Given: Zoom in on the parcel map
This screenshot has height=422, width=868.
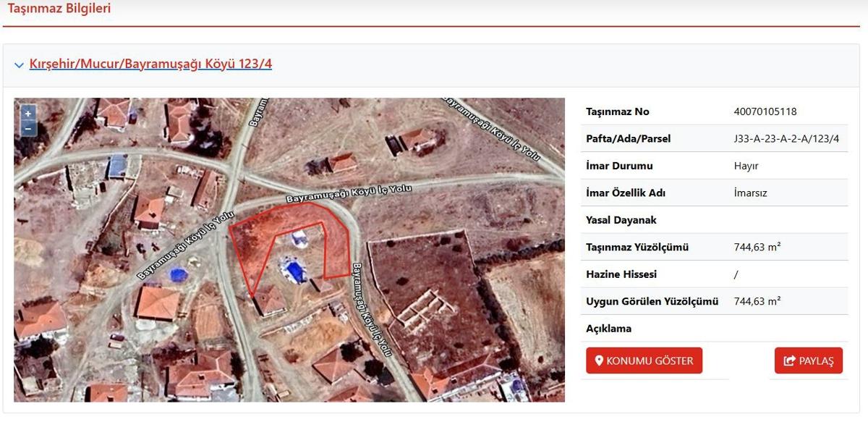Looking at the screenshot, I should (28, 114).
